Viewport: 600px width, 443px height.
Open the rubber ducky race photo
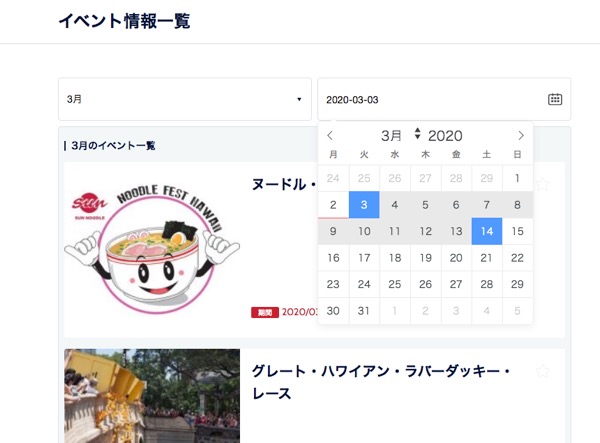[x=152, y=396]
